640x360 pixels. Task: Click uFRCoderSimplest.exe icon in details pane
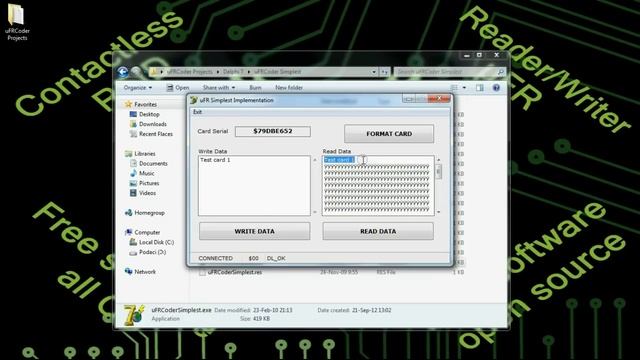point(134,315)
